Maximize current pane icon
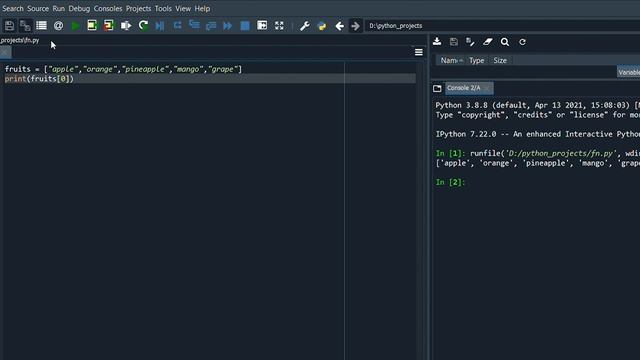Viewport: 640px width, 360px height. point(262,26)
